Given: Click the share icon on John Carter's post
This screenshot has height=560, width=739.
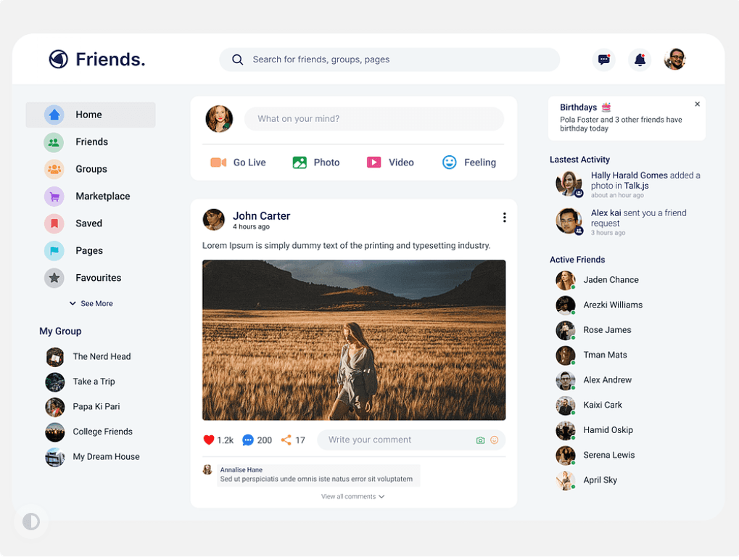Looking at the screenshot, I should [x=286, y=440].
